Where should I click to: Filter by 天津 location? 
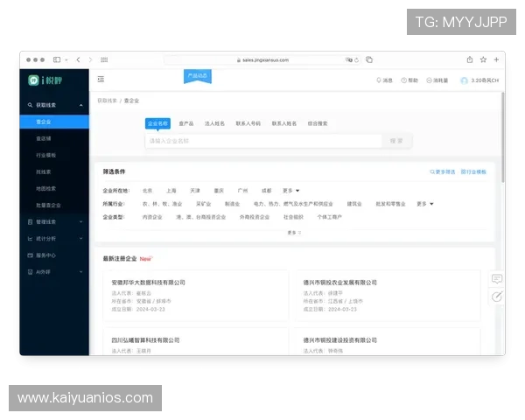195,191
